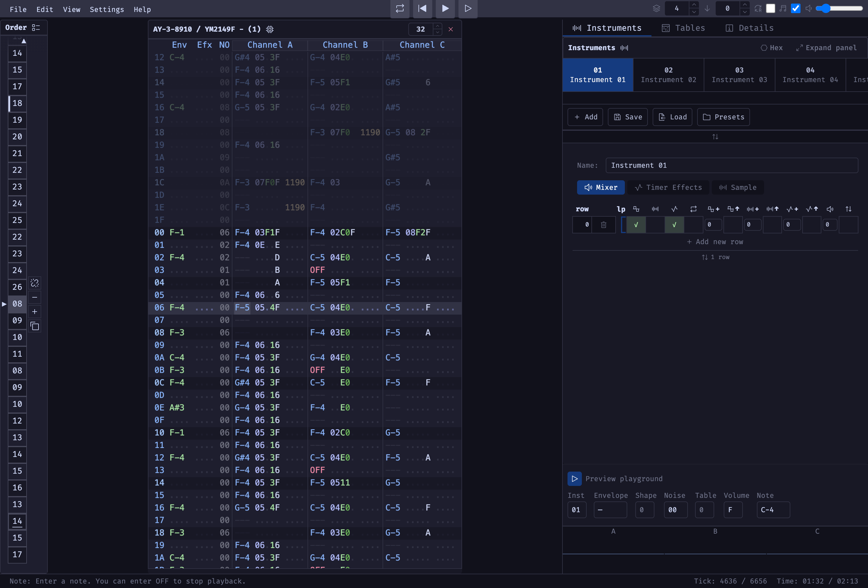Open AY-3-8910 chip settings gear icon
This screenshot has height=588, width=868.
point(270,29)
